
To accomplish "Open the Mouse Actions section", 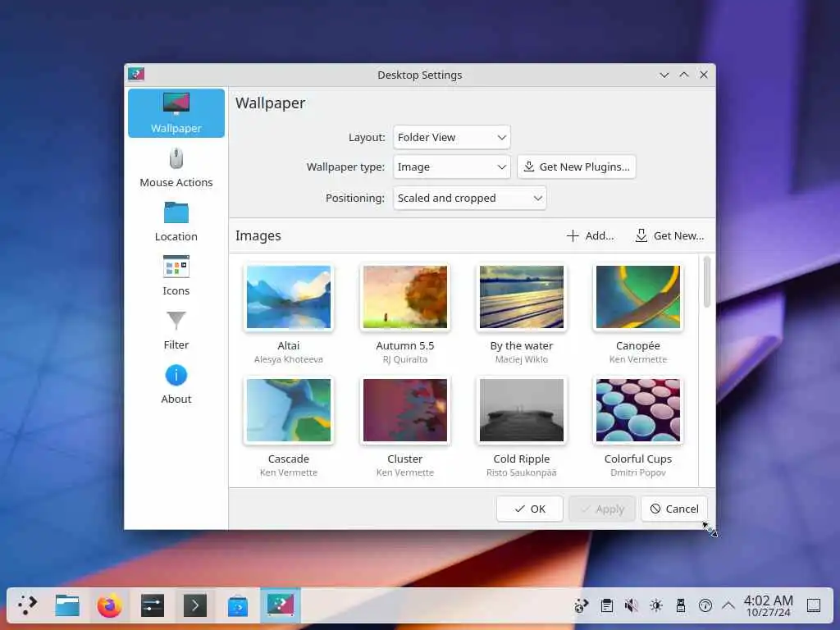I will point(176,167).
